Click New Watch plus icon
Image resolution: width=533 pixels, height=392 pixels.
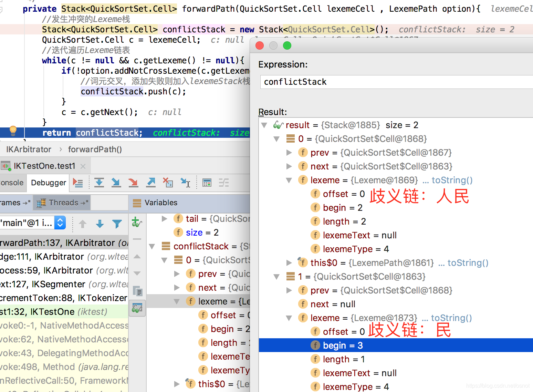137,223
